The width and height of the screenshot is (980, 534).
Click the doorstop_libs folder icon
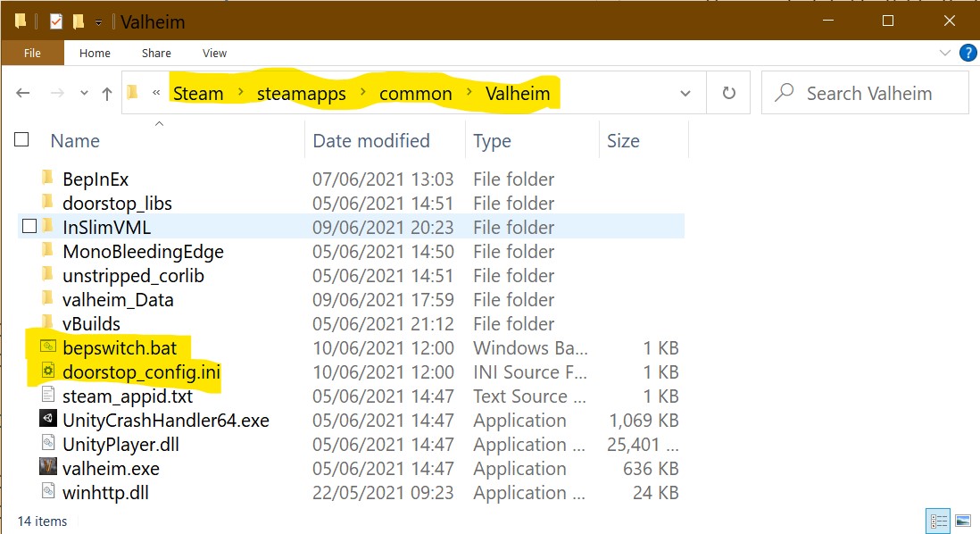tap(47, 202)
